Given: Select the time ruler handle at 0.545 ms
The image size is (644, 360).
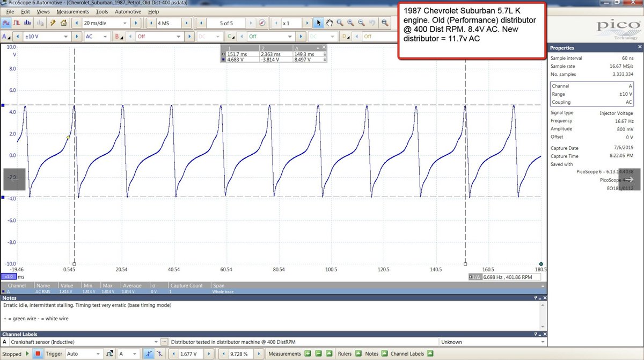Looking at the screenshot, I should [74, 263].
